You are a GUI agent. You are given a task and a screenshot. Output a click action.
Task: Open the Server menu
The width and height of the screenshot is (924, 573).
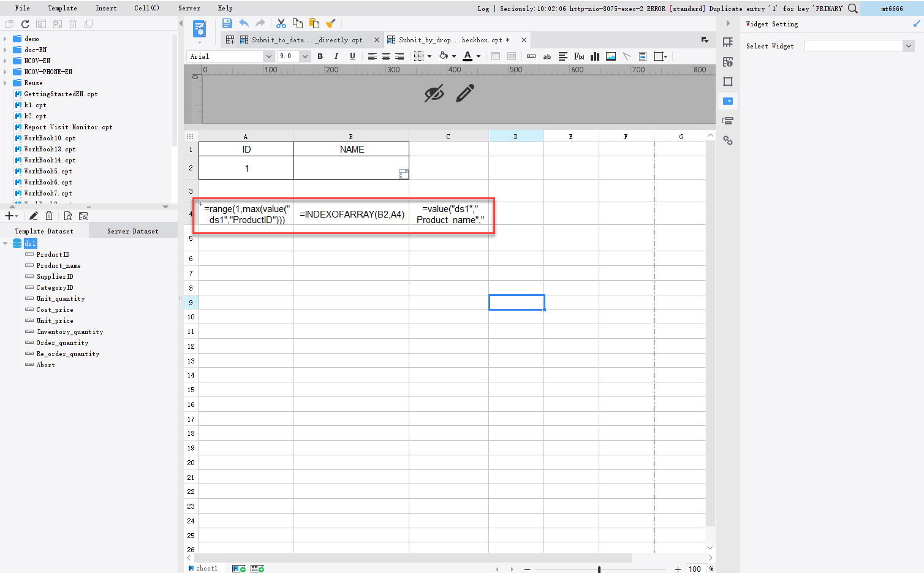click(x=189, y=8)
